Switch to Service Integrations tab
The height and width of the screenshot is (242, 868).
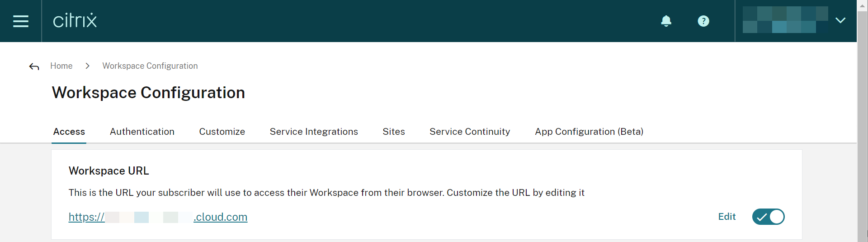pos(314,132)
